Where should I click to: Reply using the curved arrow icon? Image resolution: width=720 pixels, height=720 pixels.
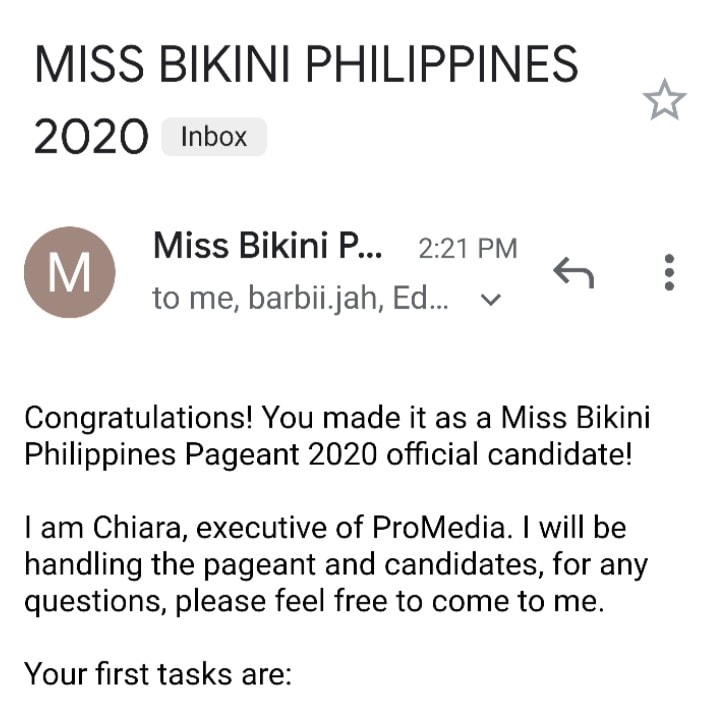click(574, 272)
